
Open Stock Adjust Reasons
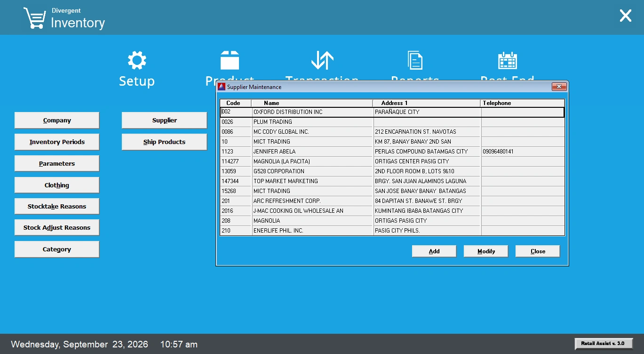(57, 227)
